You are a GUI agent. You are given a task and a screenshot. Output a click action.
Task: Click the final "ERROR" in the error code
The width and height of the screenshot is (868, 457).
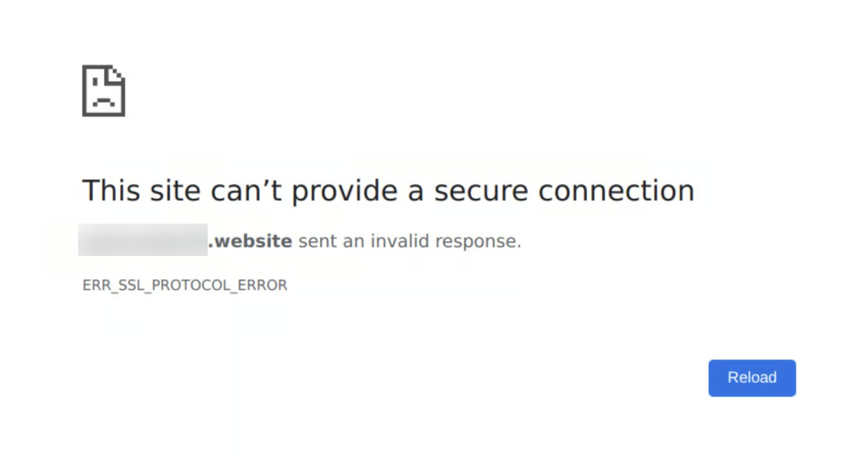tap(262, 285)
